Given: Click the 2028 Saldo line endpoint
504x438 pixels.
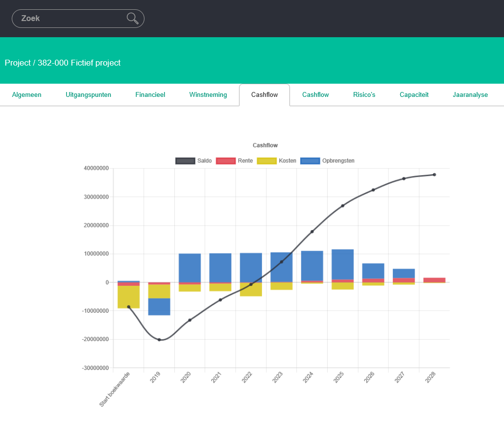Looking at the screenshot, I should 434,175.
